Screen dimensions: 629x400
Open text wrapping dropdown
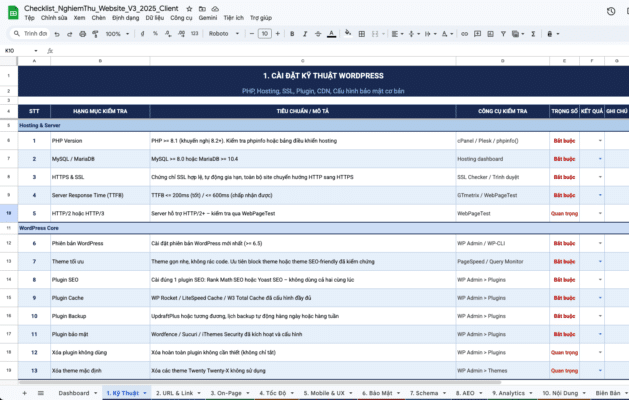pos(430,34)
